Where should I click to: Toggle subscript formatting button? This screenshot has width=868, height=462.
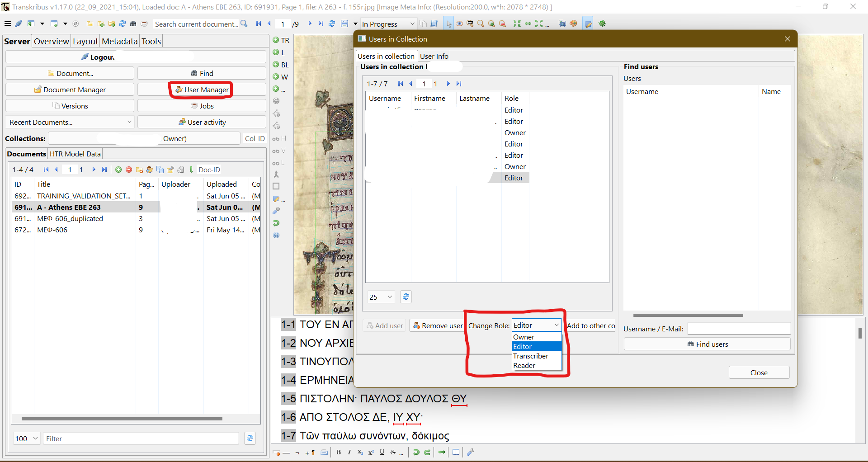pyautogui.click(x=360, y=452)
